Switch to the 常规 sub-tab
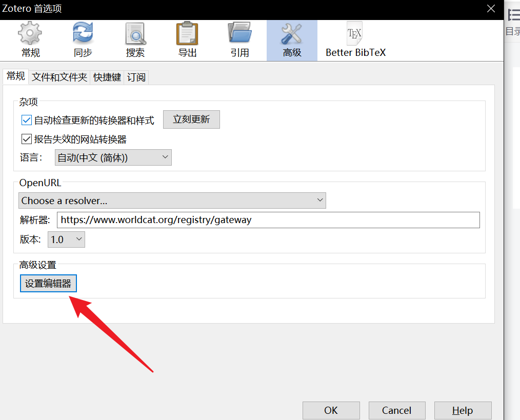Image resolution: width=520 pixels, height=420 pixels. pyautogui.click(x=15, y=76)
